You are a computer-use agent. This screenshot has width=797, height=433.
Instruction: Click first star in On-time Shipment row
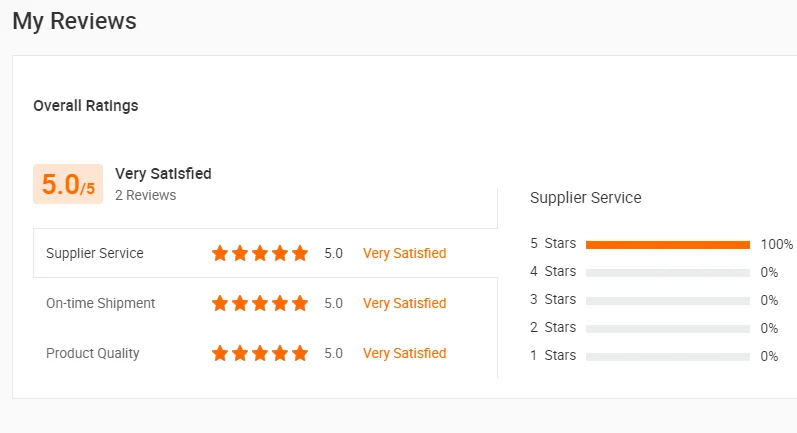click(220, 304)
